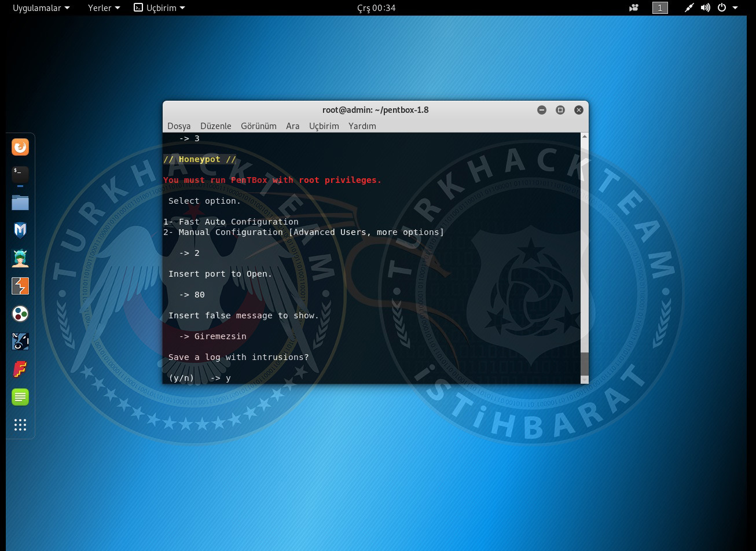Open the Files folder icon in the dock
756x551 pixels.
coord(20,202)
